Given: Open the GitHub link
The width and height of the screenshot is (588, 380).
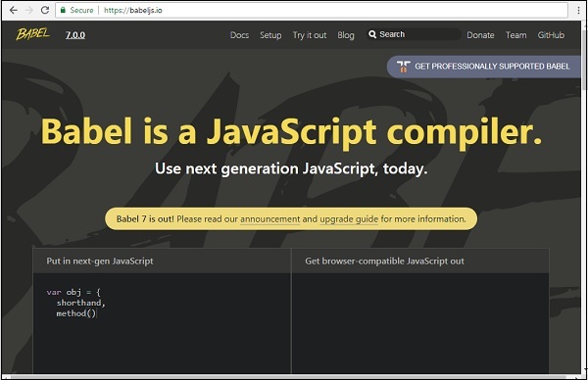Looking at the screenshot, I should click(x=551, y=35).
